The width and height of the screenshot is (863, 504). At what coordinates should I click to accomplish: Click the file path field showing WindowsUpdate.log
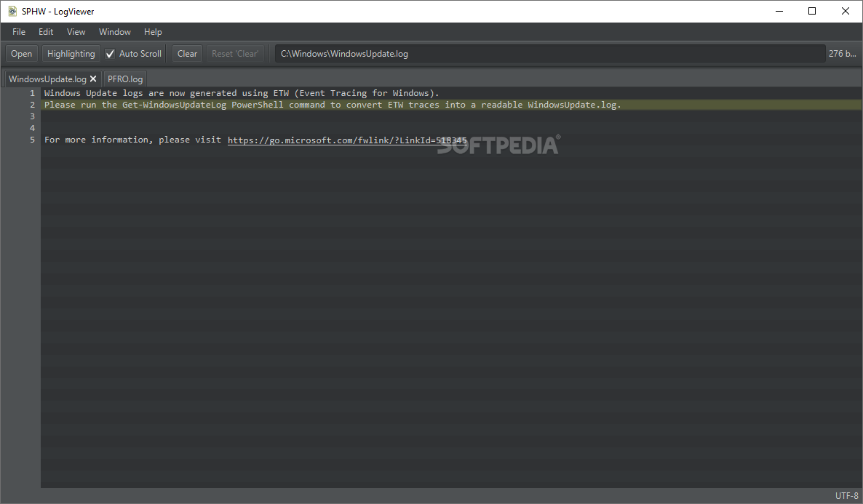pos(549,53)
